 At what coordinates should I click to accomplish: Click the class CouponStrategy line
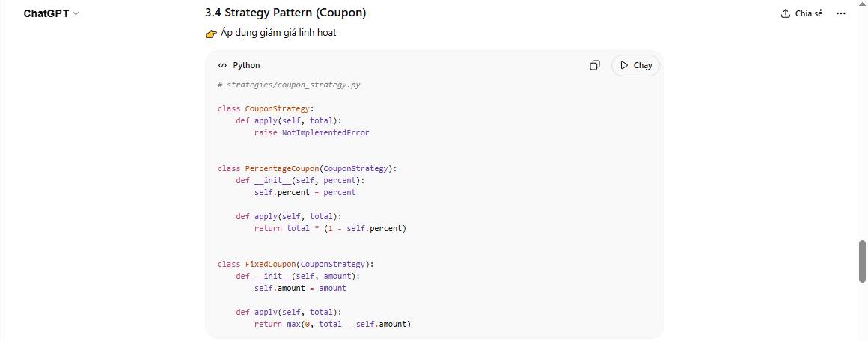click(266, 108)
